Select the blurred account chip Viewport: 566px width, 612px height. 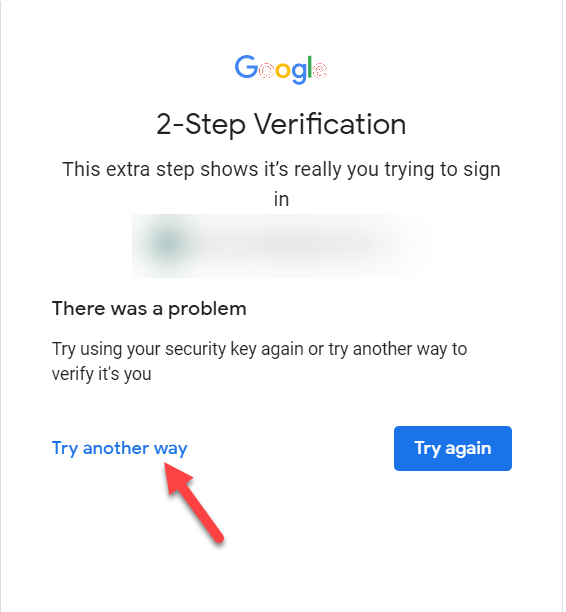click(x=281, y=246)
